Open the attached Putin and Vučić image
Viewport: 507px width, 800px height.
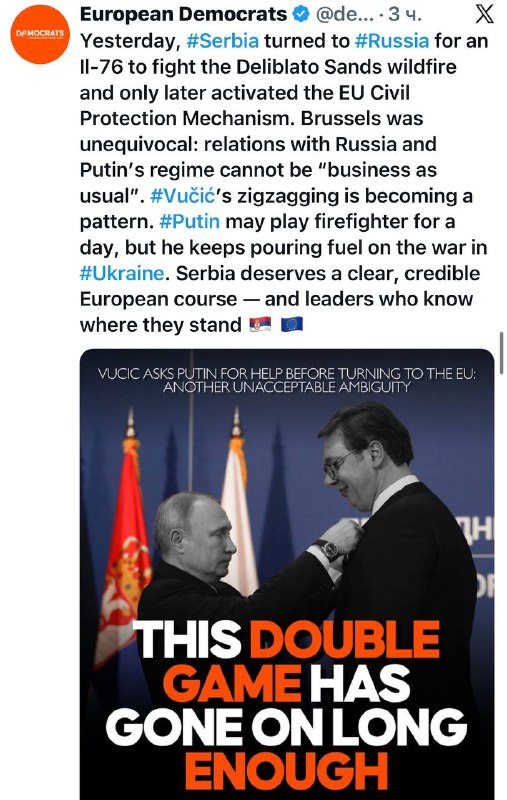(x=287, y=574)
